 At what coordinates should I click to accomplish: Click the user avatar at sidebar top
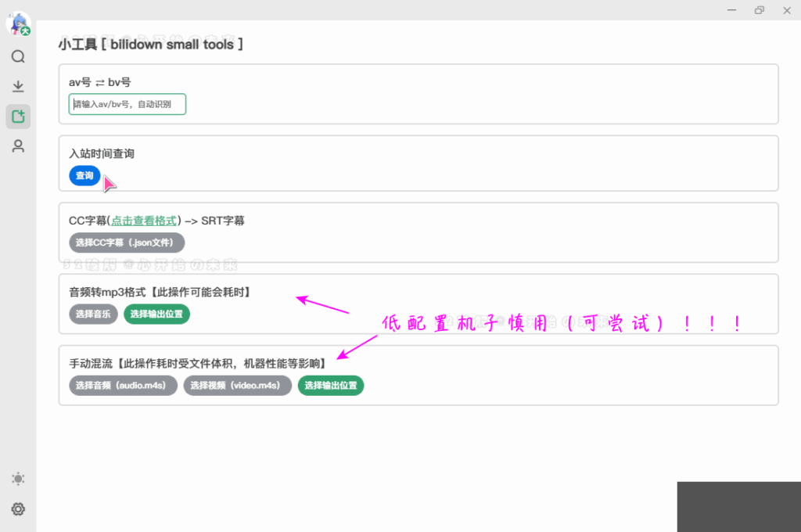(x=17, y=23)
